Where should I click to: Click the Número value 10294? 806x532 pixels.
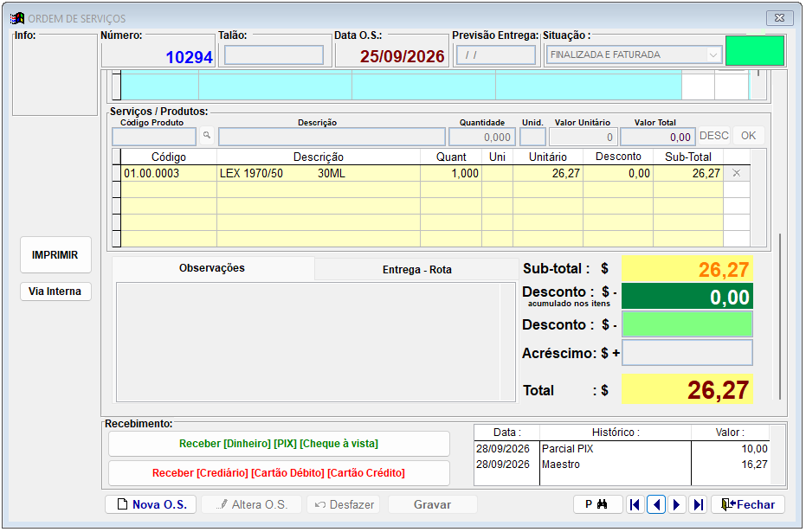click(189, 57)
